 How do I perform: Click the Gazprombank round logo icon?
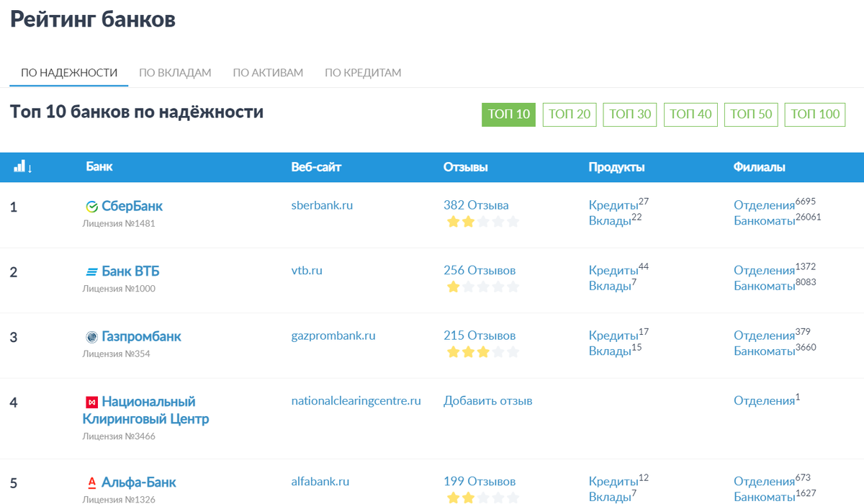point(91,337)
